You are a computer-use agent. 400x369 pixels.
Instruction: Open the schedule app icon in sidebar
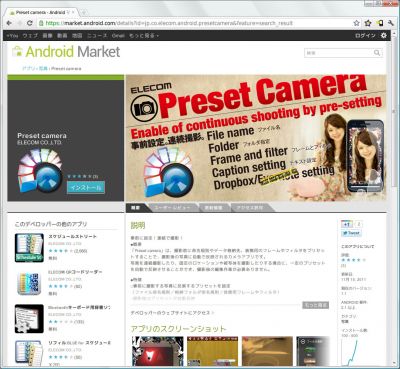[29, 247]
